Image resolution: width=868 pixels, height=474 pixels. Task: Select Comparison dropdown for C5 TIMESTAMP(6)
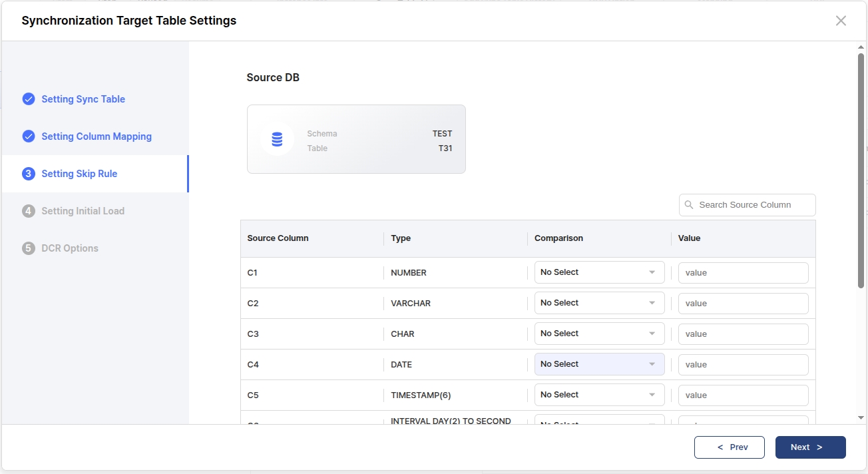pyautogui.click(x=599, y=395)
